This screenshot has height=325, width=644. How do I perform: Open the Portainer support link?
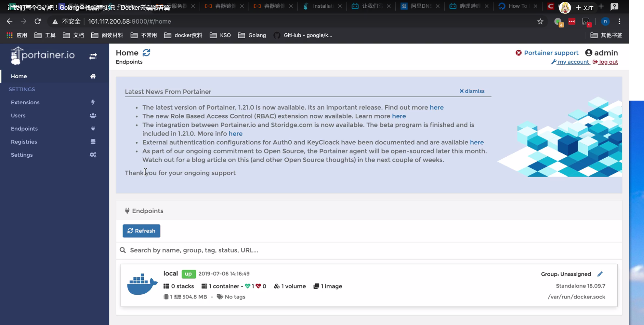(551, 53)
